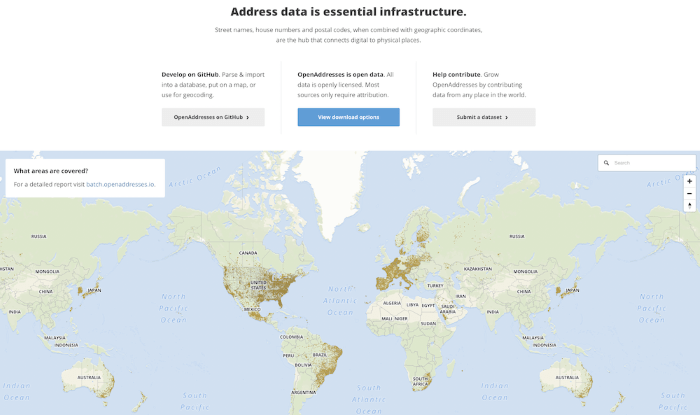
Task: Click 'Help contribute.' text
Action: point(457,75)
